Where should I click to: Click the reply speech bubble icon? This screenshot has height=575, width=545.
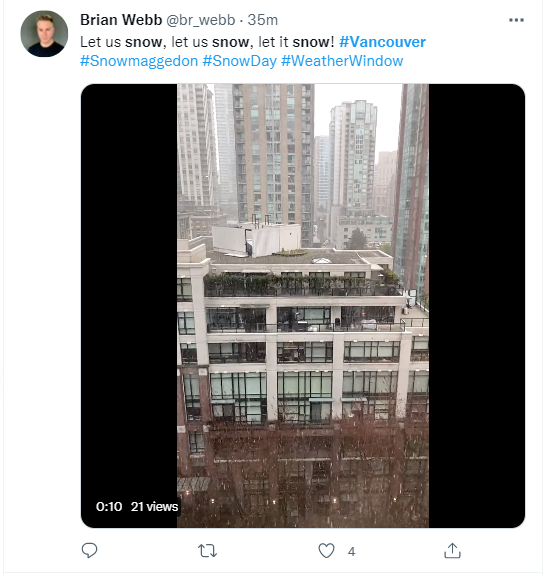(89, 550)
